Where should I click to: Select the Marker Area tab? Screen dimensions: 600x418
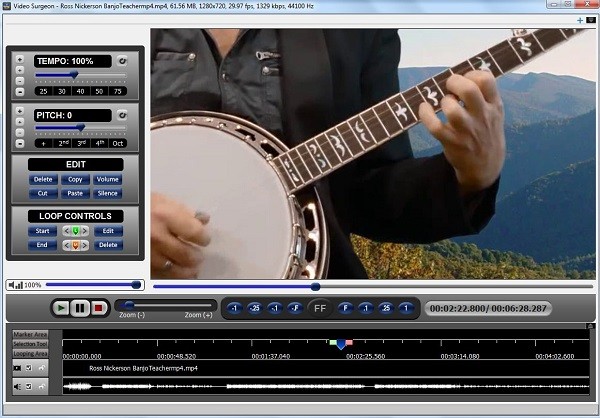coord(30,334)
